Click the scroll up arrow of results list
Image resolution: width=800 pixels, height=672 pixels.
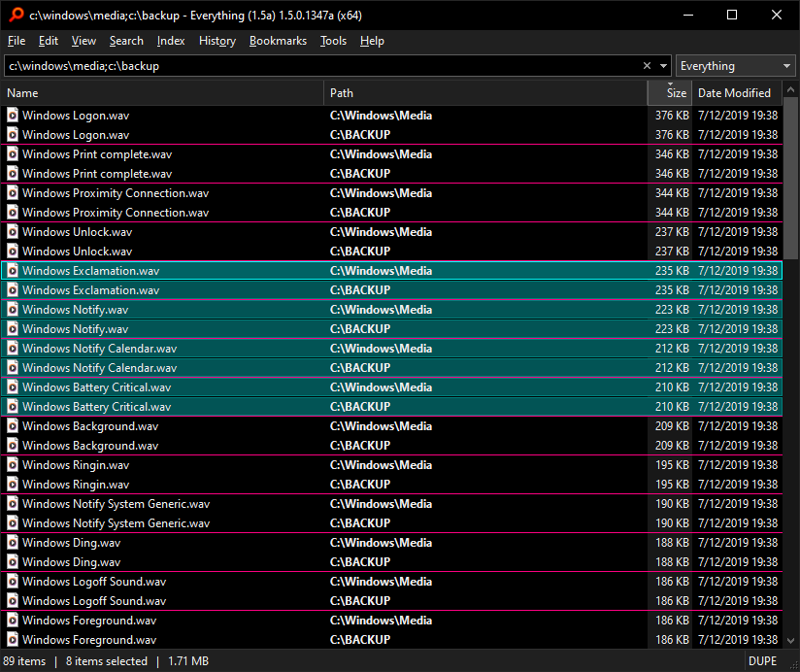[x=791, y=89]
